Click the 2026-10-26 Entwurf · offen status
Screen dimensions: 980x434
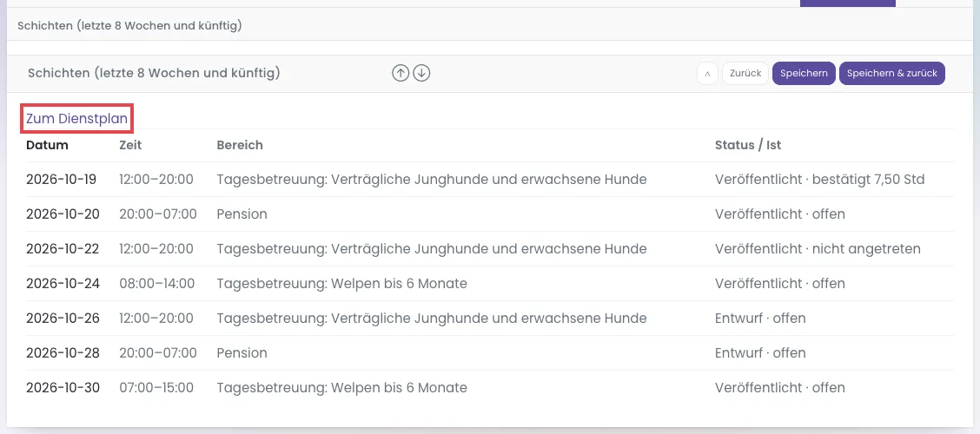coord(760,319)
